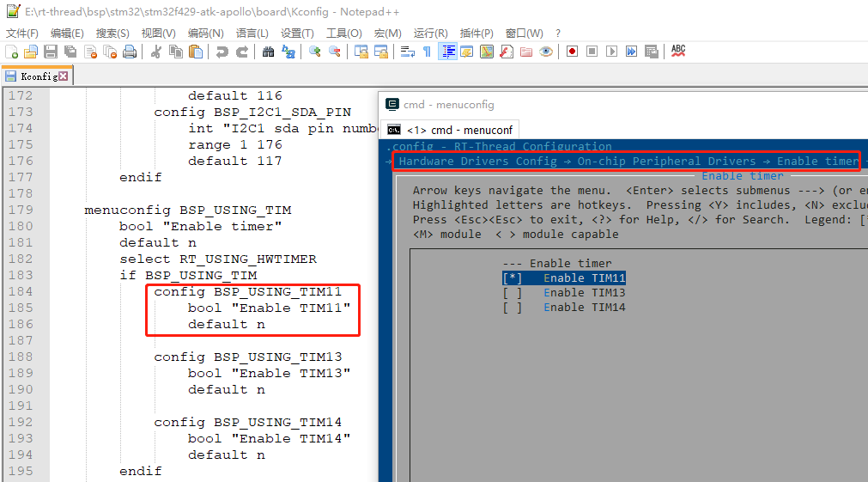The image size is (868, 482).
Task: Select the cmd - menuconf console tab
Action: [x=451, y=130]
